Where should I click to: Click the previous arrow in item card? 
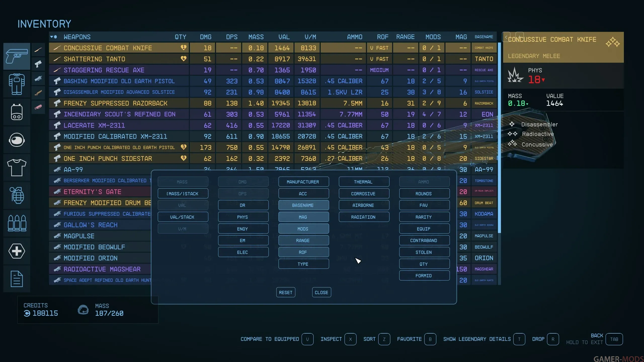(506, 37)
